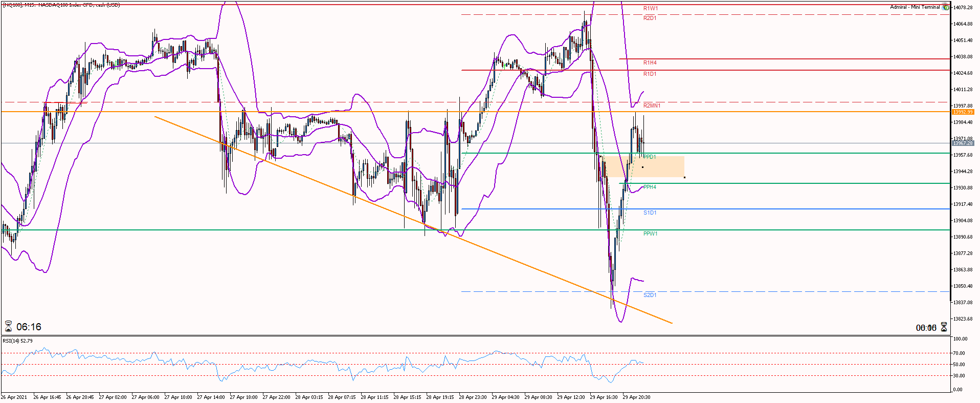
Task: Click the S2D1 support label
Action: [650, 295]
